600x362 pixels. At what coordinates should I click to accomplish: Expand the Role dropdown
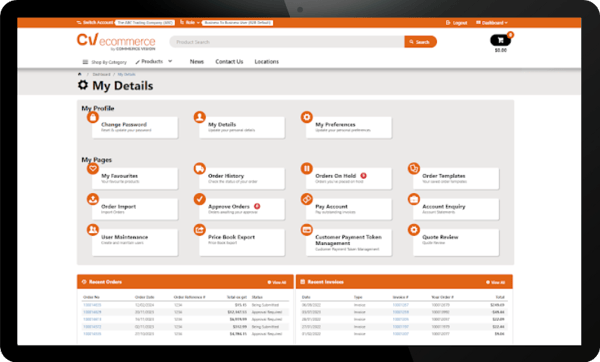pos(190,23)
